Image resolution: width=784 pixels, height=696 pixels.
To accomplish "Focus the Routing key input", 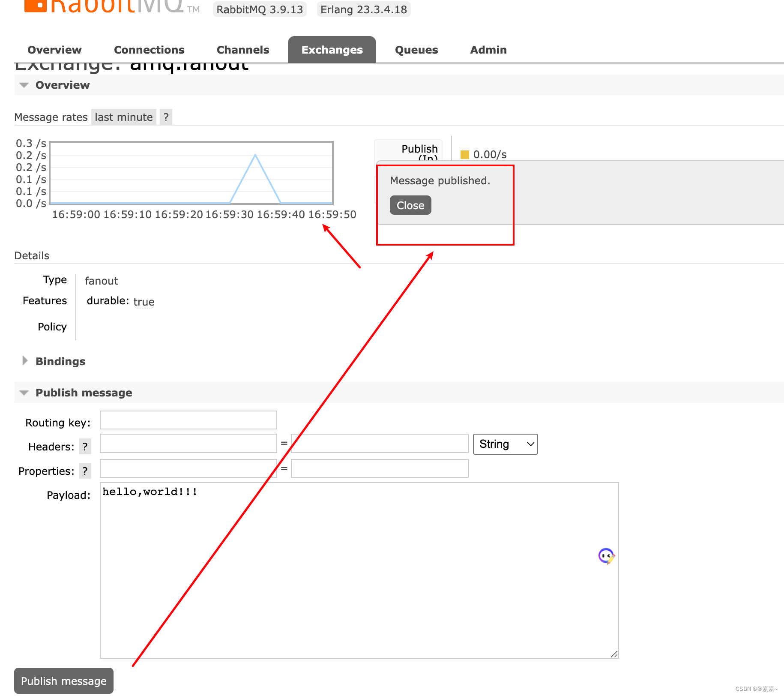I will 189,420.
